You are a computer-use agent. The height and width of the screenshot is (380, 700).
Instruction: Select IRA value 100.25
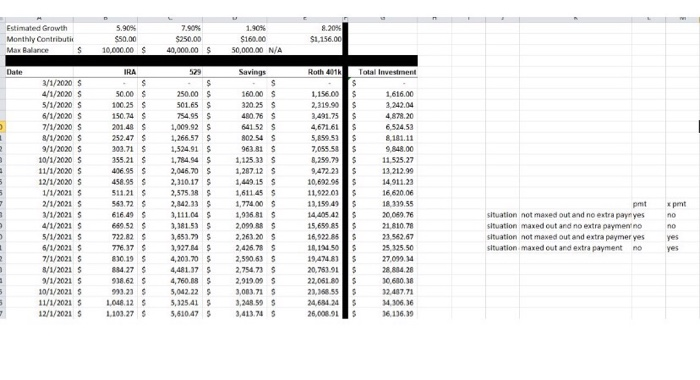point(105,105)
